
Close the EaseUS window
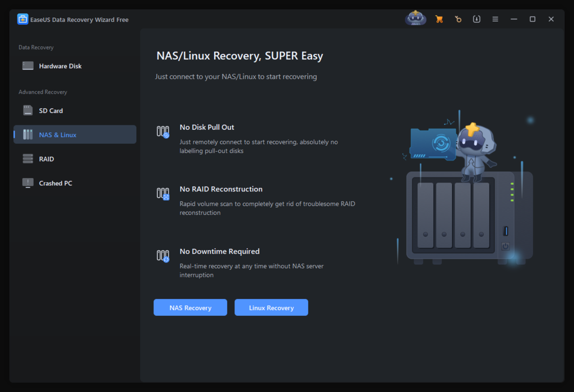pyautogui.click(x=552, y=19)
